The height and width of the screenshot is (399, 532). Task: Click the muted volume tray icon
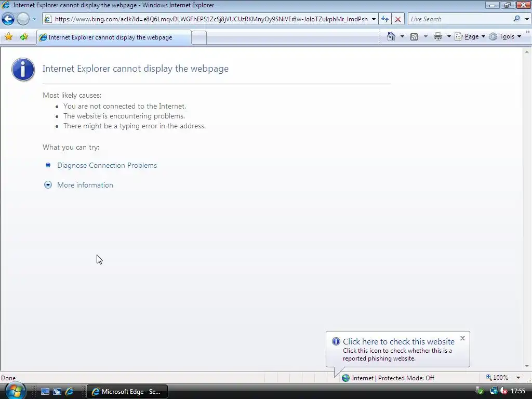pos(503,391)
